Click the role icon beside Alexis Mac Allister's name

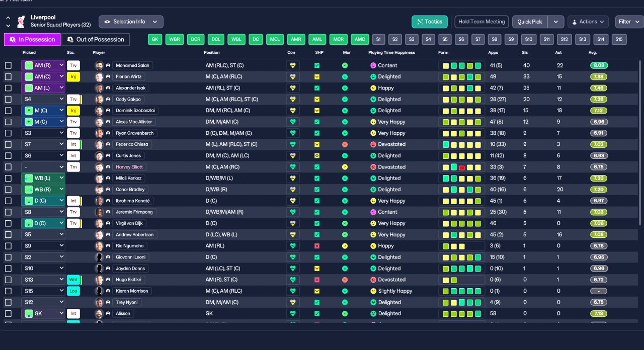[x=108, y=122]
